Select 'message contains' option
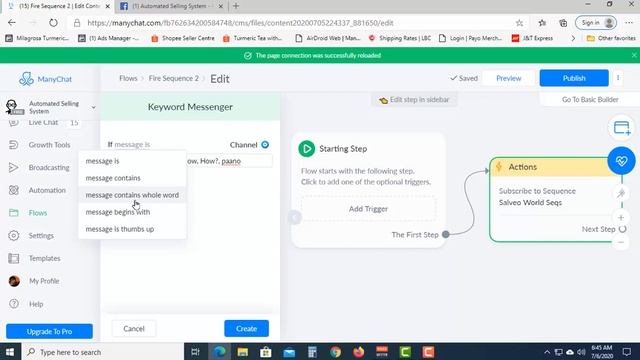The width and height of the screenshot is (640, 360). click(x=132, y=178)
